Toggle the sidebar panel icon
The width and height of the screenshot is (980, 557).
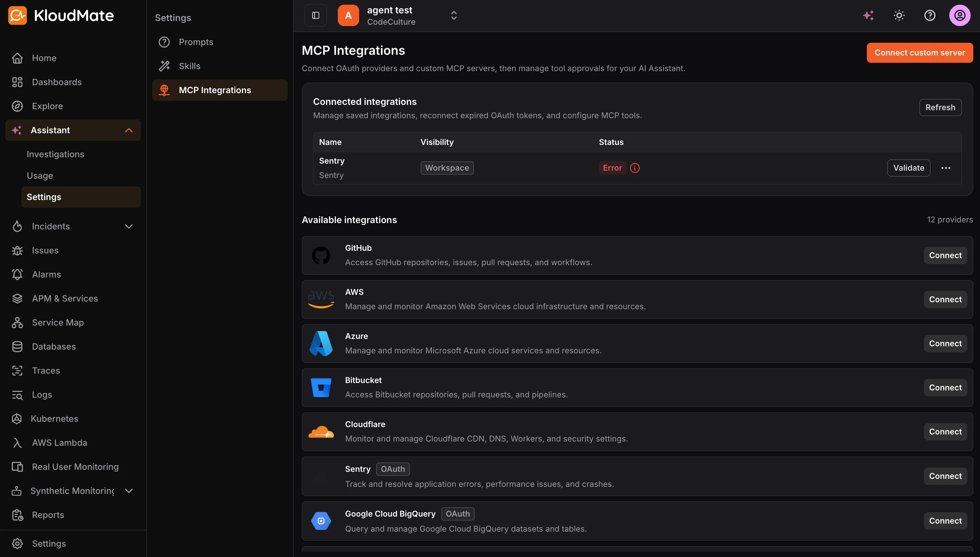(316, 15)
